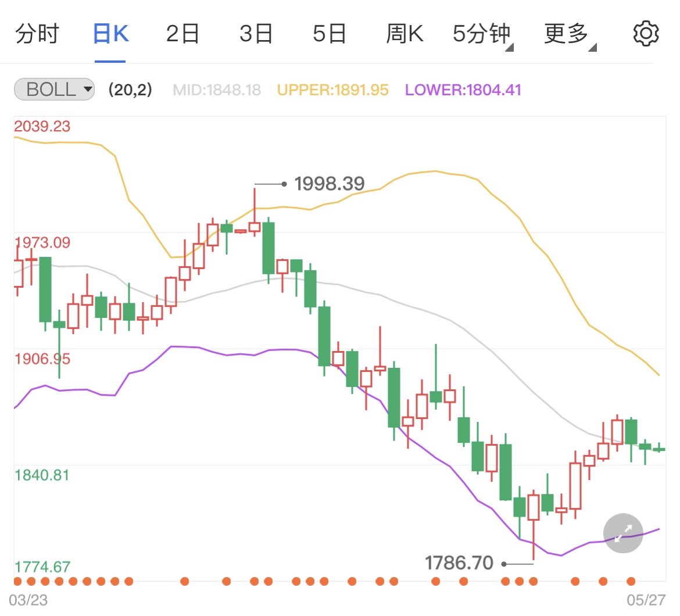Open the 5日 chart view
The height and width of the screenshot is (616, 680).
pyautogui.click(x=330, y=34)
